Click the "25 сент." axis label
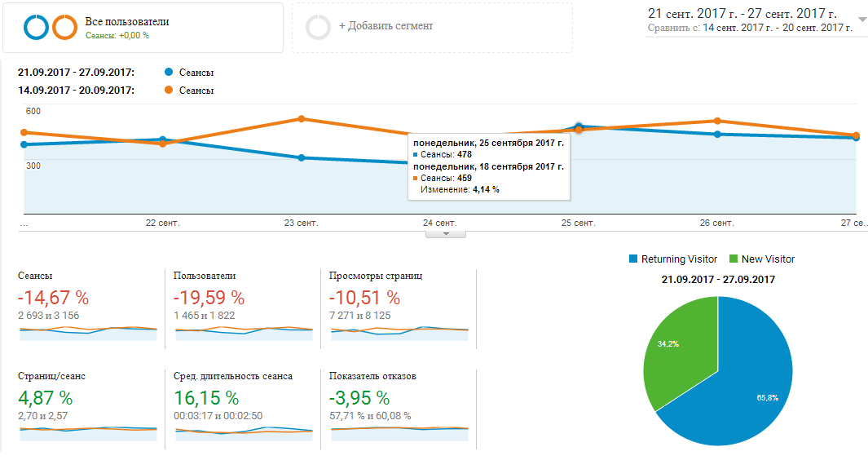Image resolution: width=868 pixels, height=469 pixels. (x=579, y=223)
